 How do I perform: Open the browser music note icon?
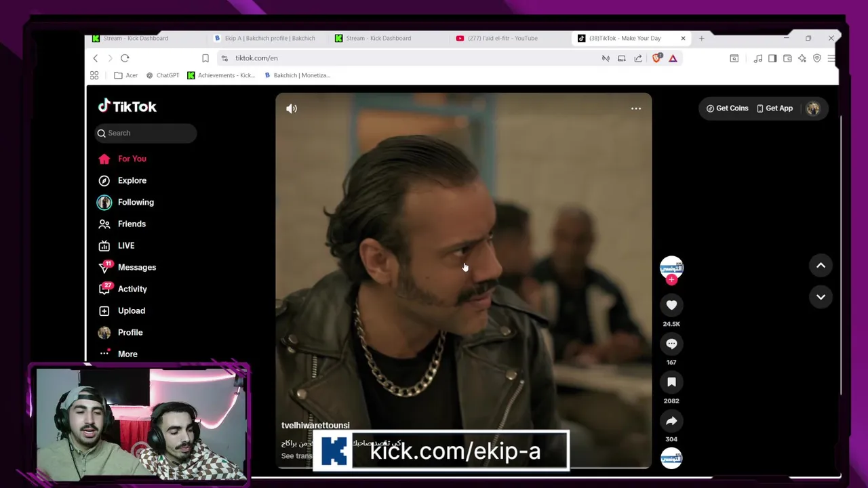point(758,58)
